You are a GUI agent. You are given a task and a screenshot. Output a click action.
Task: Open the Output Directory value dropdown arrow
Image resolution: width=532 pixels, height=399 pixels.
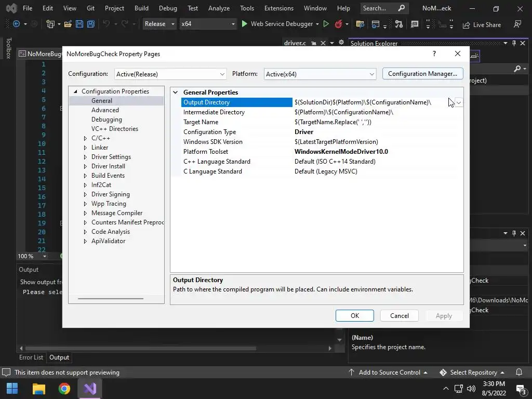pyautogui.click(x=459, y=102)
